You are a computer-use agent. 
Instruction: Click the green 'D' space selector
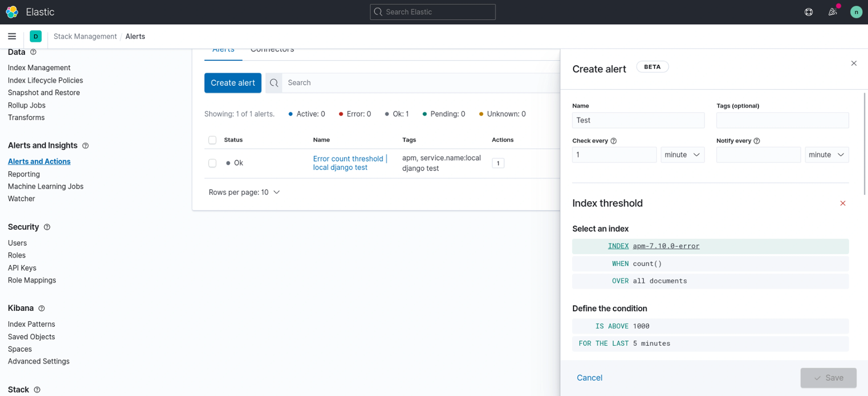pos(35,36)
